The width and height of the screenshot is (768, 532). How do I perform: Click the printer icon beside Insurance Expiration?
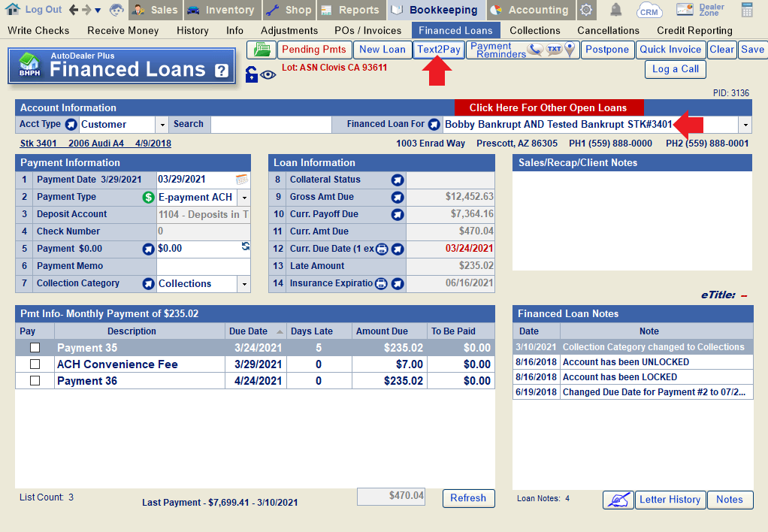click(x=381, y=284)
